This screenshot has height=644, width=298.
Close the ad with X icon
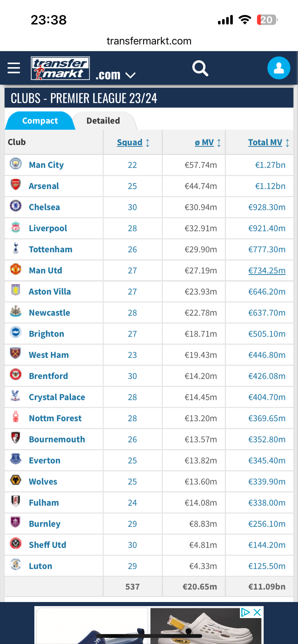pyautogui.click(x=257, y=612)
